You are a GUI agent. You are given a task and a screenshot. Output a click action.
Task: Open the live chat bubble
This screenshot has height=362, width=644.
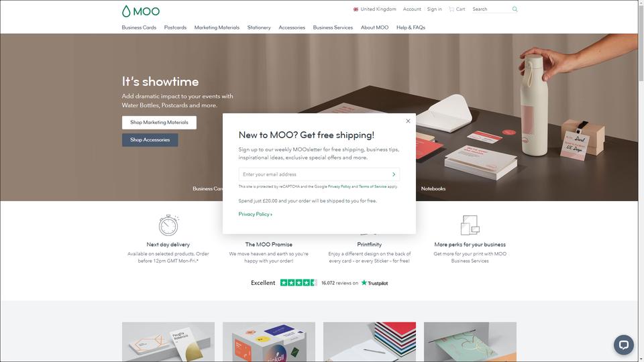point(623,345)
